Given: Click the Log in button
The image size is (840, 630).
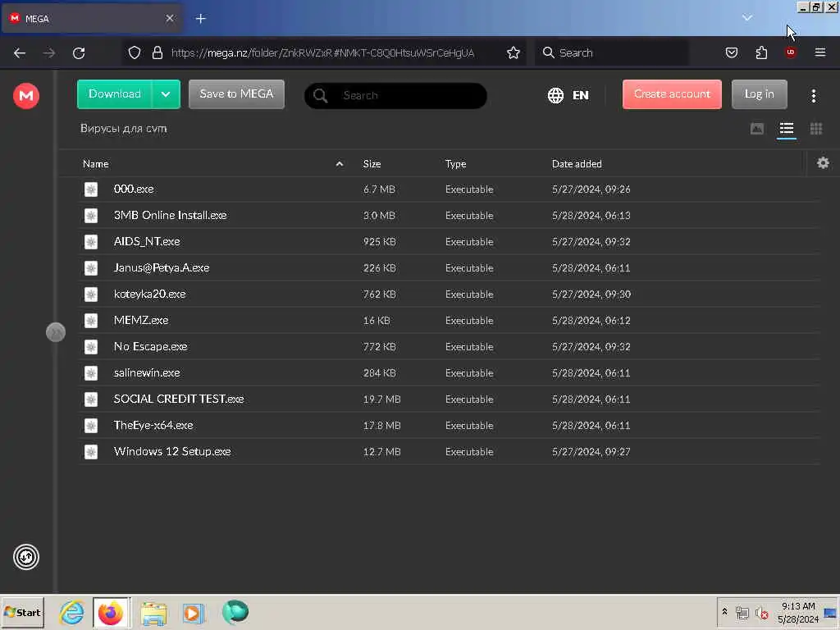Looking at the screenshot, I should (759, 94).
